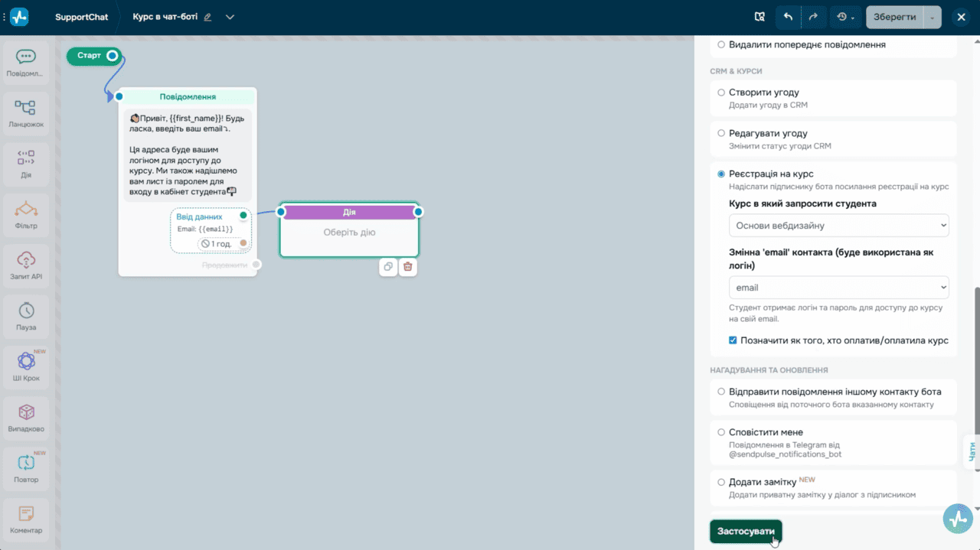Click the Ввід данних input element
980x550 pixels.
coord(211,229)
